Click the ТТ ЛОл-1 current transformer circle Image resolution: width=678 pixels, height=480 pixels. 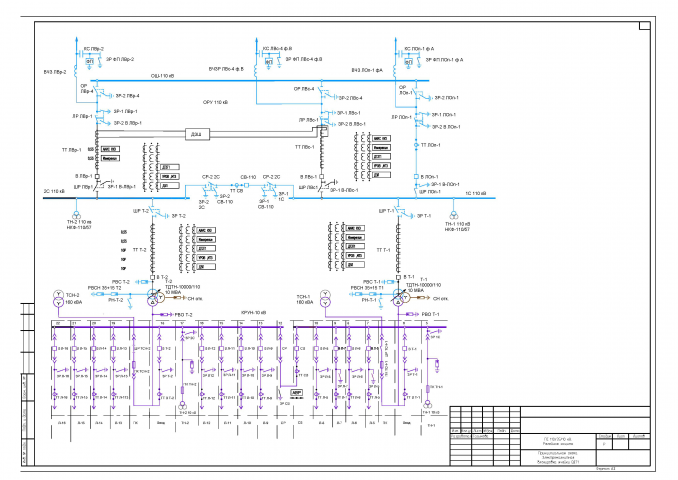coord(416,145)
